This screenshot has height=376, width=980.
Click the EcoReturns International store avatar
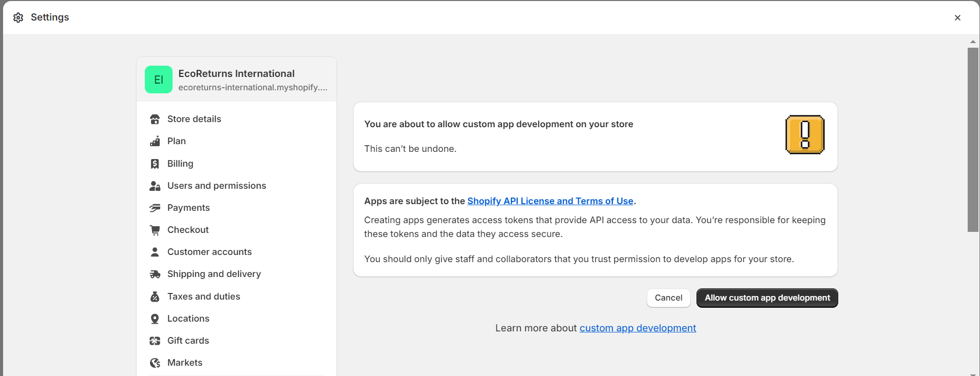click(159, 80)
